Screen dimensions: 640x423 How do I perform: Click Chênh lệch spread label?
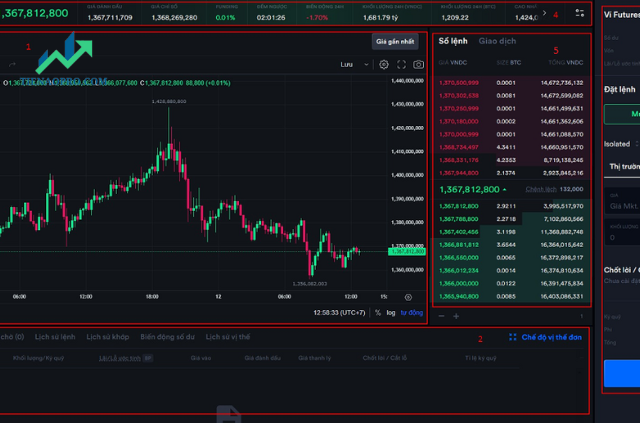(x=541, y=189)
